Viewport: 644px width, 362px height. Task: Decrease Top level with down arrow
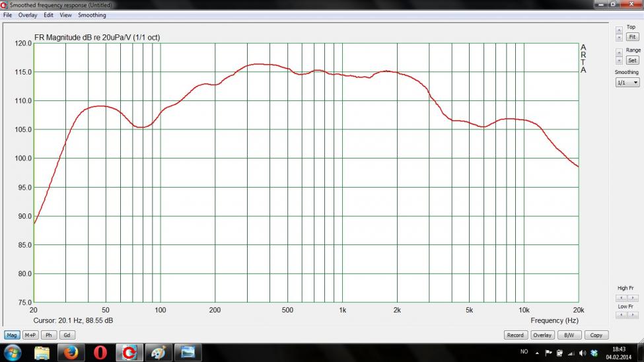[619, 38]
